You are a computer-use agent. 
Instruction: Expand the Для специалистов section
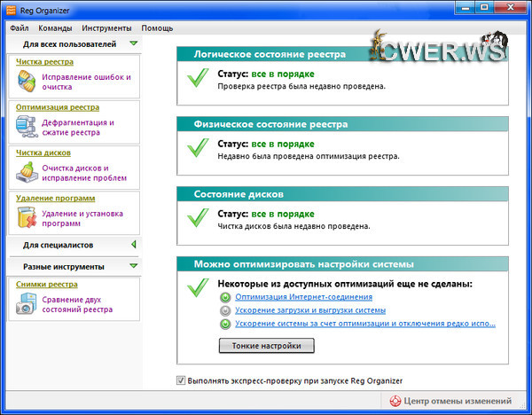click(133, 244)
